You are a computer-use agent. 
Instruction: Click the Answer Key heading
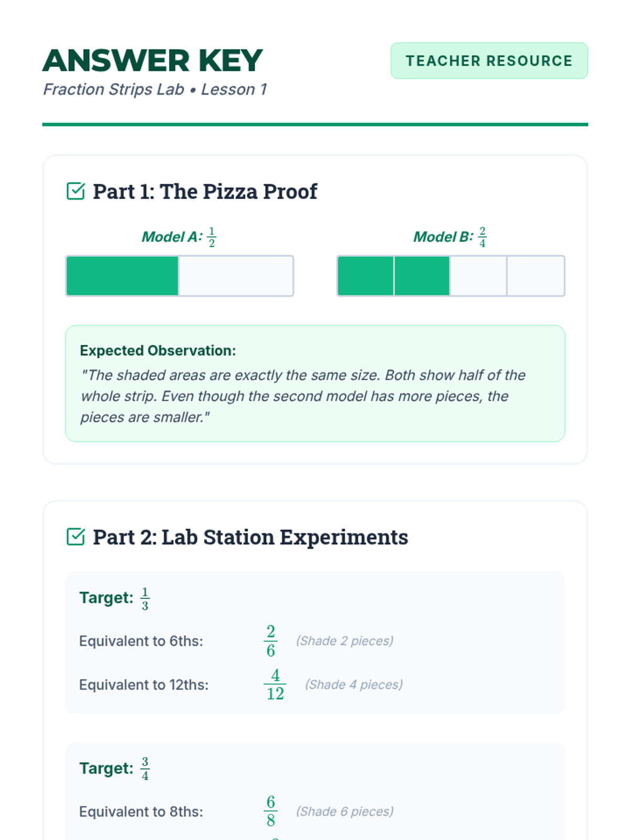152,60
